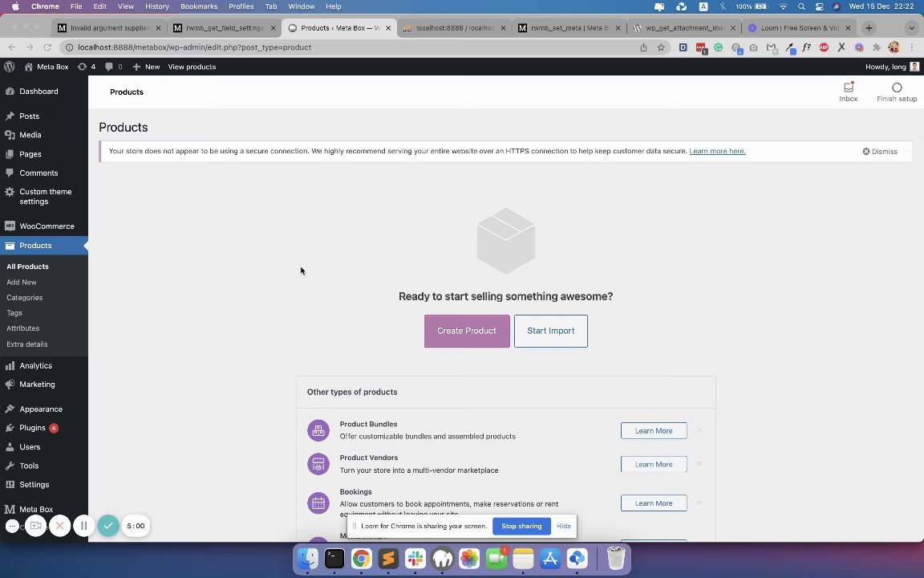Click Learn More for Product Bundles
Viewport: 924px width, 578px height.
[654, 430]
